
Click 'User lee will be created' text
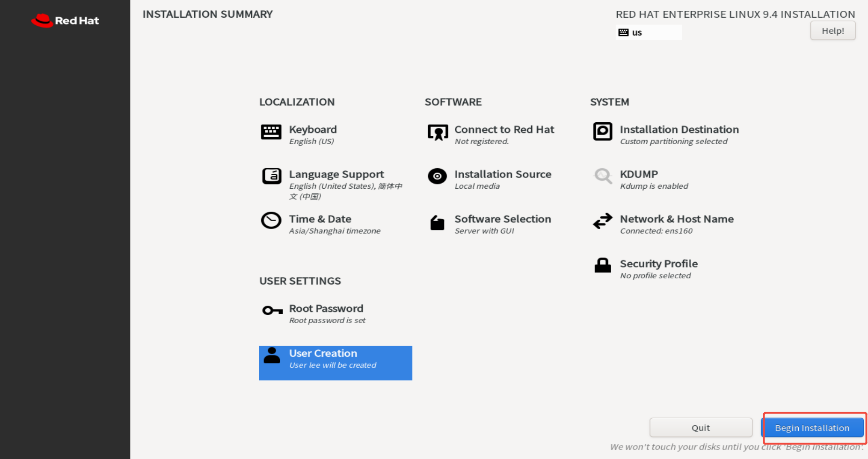333,365
